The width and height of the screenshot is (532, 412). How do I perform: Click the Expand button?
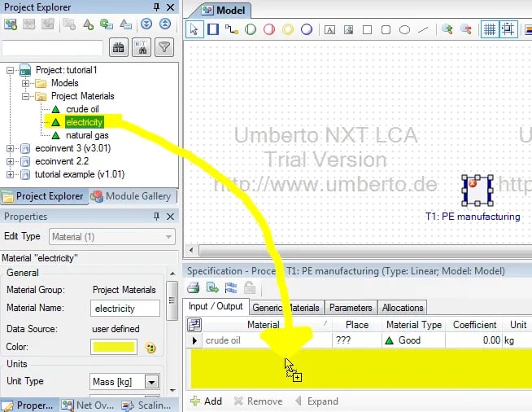tap(317, 401)
